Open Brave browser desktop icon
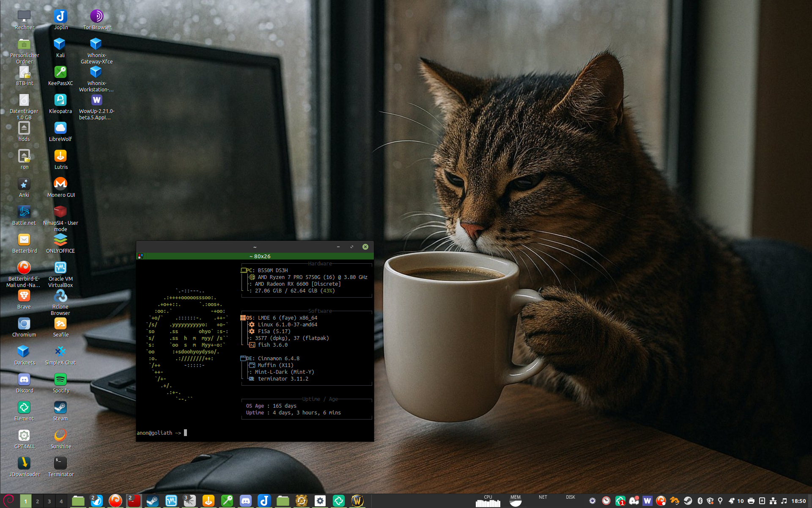Viewport: 812px width, 508px height. (x=24, y=299)
